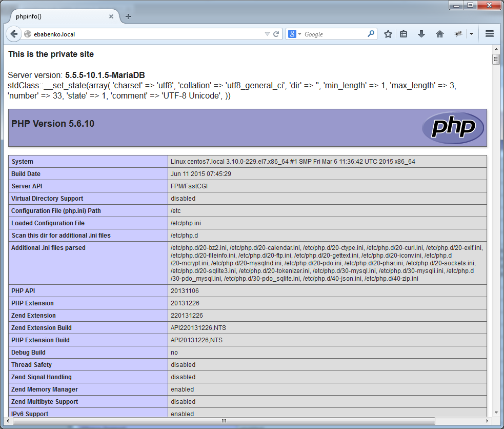Click the 'Jun 11 2015 07:45:29' build date value
This screenshot has width=504, height=429.
tap(201, 173)
